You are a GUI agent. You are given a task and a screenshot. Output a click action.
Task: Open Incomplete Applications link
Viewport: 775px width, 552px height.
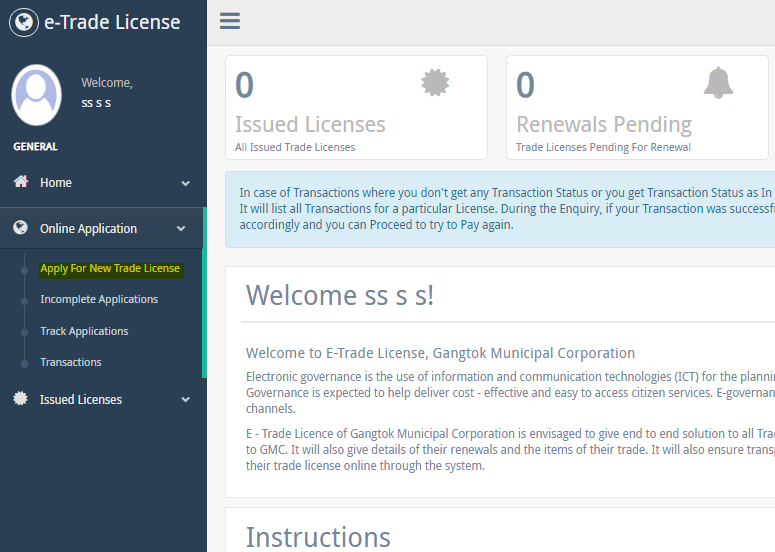click(x=99, y=299)
